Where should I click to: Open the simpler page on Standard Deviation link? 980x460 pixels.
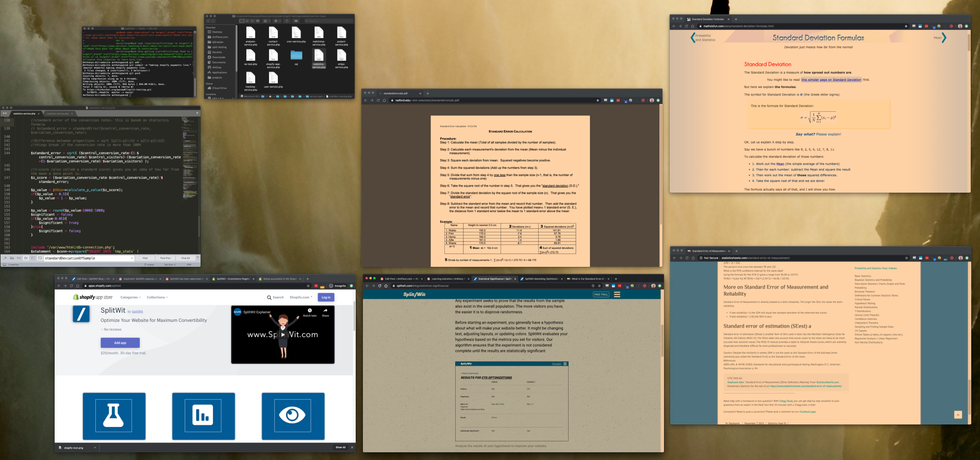pyautogui.click(x=831, y=80)
